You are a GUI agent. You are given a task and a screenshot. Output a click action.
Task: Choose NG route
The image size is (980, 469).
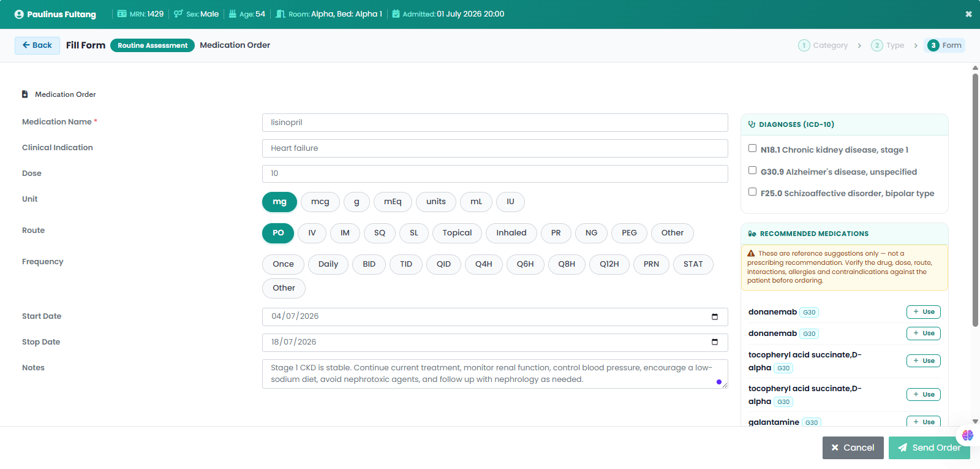[x=591, y=233]
